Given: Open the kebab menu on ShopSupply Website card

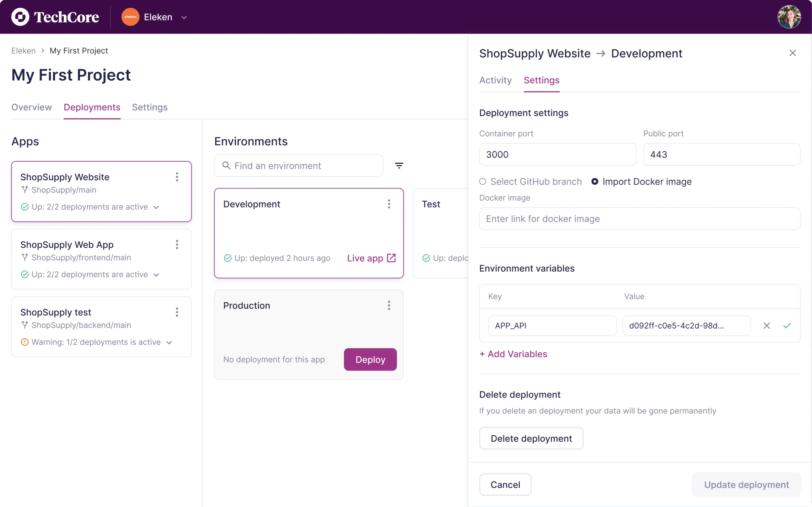Looking at the screenshot, I should [x=177, y=177].
